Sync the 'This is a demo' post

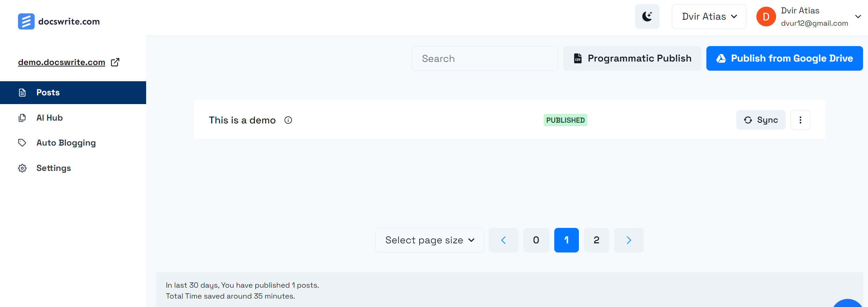[x=761, y=120]
